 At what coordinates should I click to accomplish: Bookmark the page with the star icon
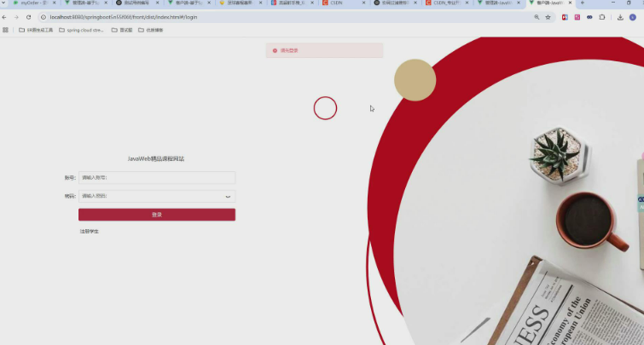click(x=548, y=17)
